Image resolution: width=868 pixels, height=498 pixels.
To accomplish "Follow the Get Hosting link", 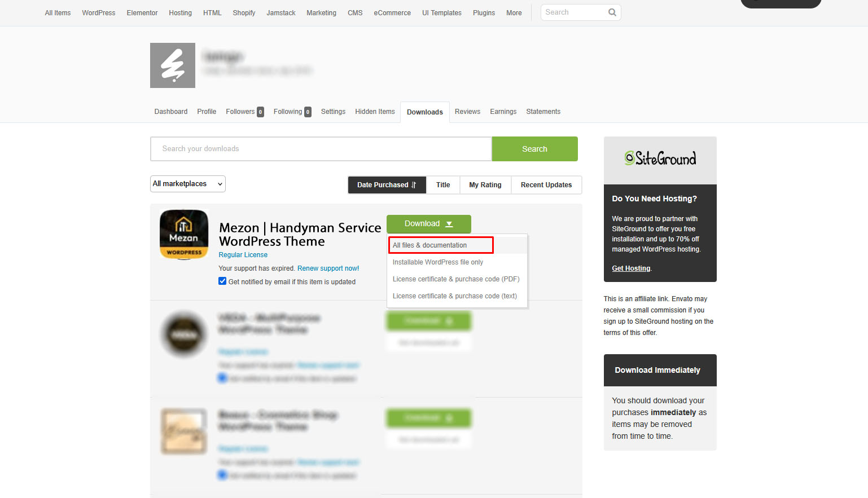I will (631, 268).
